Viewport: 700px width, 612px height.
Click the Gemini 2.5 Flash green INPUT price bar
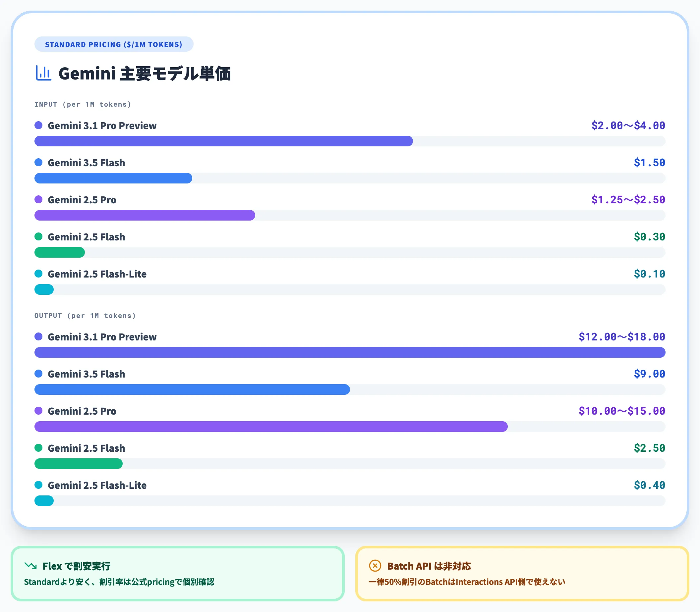click(x=59, y=252)
